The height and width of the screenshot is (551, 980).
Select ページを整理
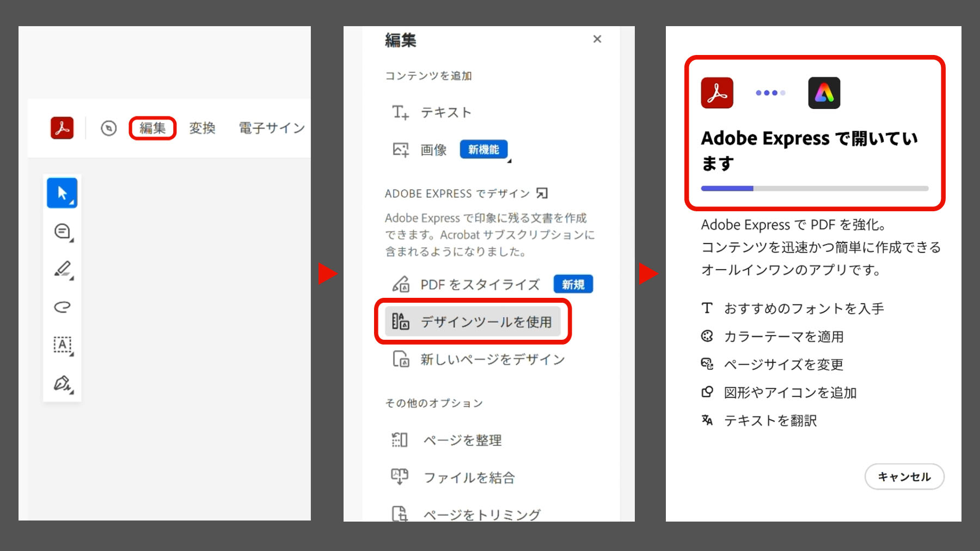tap(462, 440)
